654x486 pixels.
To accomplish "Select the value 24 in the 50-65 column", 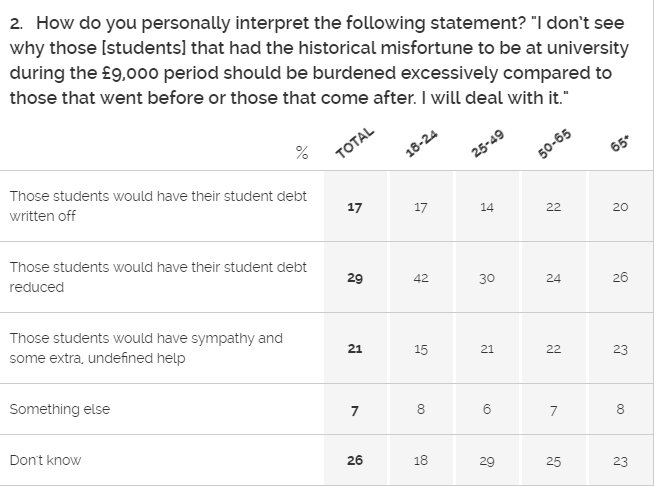I will (553, 278).
